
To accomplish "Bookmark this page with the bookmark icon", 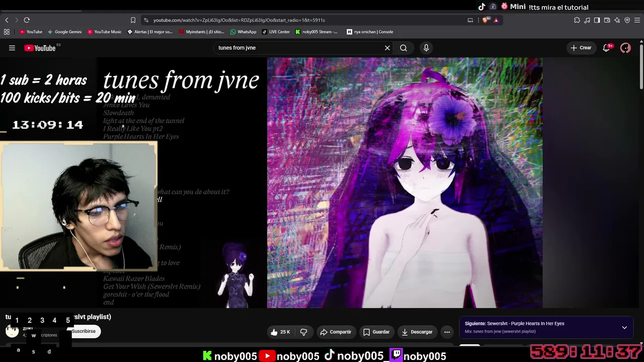I will tap(133, 20).
